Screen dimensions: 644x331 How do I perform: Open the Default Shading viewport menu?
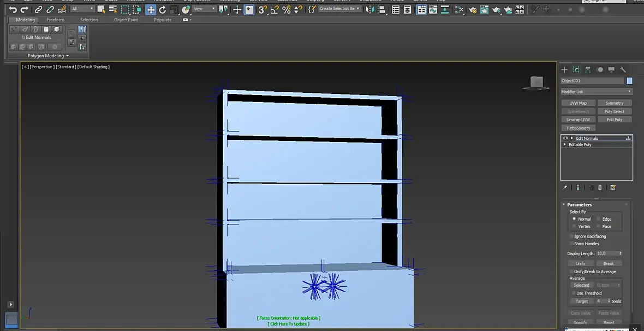pos(94,67)
